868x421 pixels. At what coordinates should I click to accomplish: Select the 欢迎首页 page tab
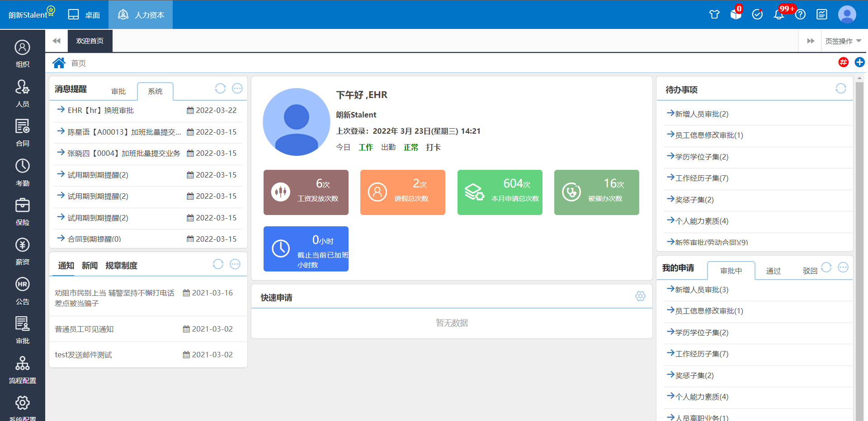[x=90, y=41]
